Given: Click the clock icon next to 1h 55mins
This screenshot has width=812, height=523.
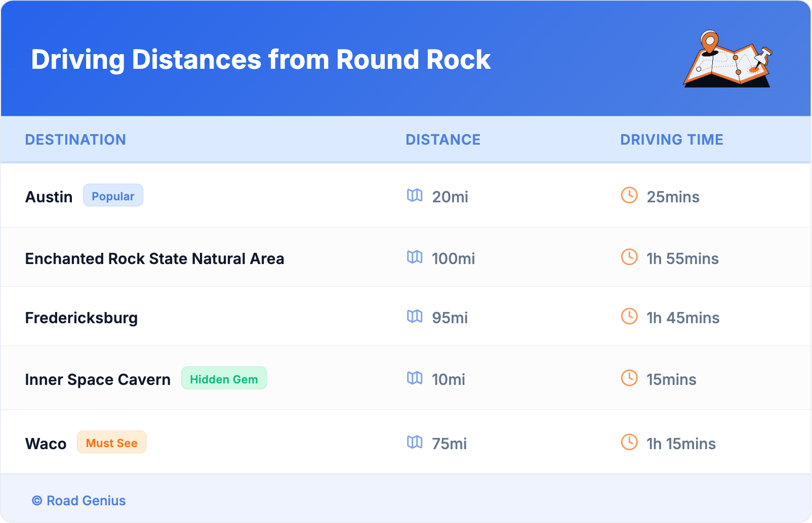Looking at the screenshot, I should [x=629, y=257].
